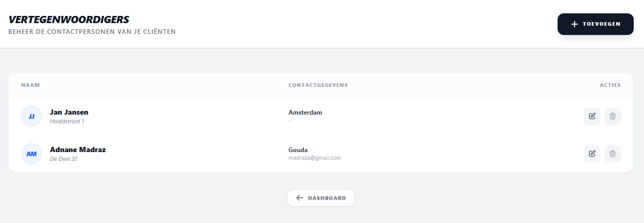644x223 pixels.
Task: Select the Adnane Madraz name text
Action: [x=78, y=150]
